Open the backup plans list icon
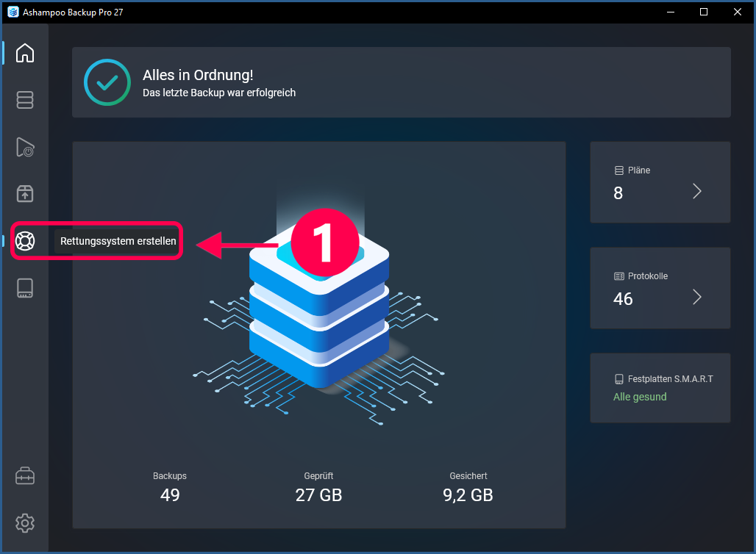This screenshot has width=756, height=554. (25, 100)
